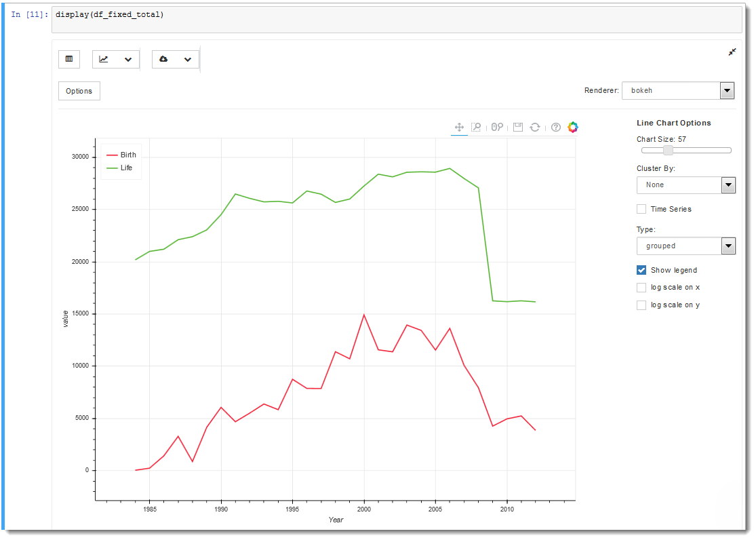This screenshot has height=540, width=756.
Task: Click the expand-to-fullscreen arrows icon
Action: 732,52
